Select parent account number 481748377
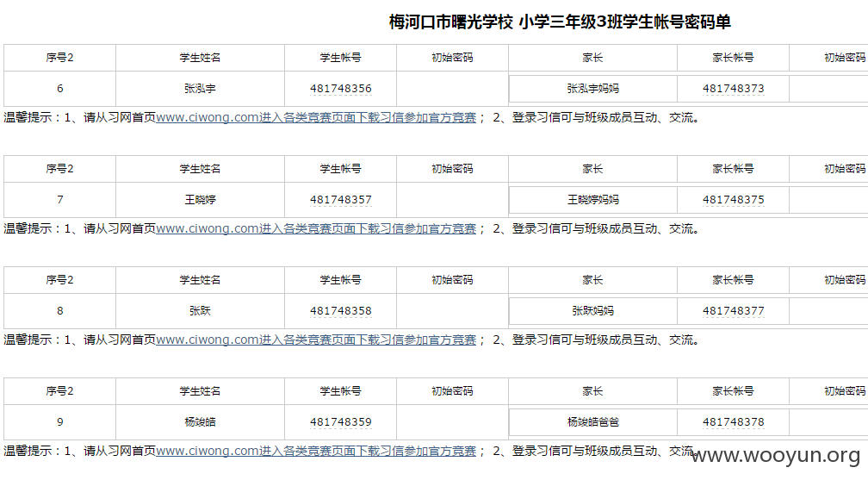Screen dimensions: 868x480 point(733,311)
